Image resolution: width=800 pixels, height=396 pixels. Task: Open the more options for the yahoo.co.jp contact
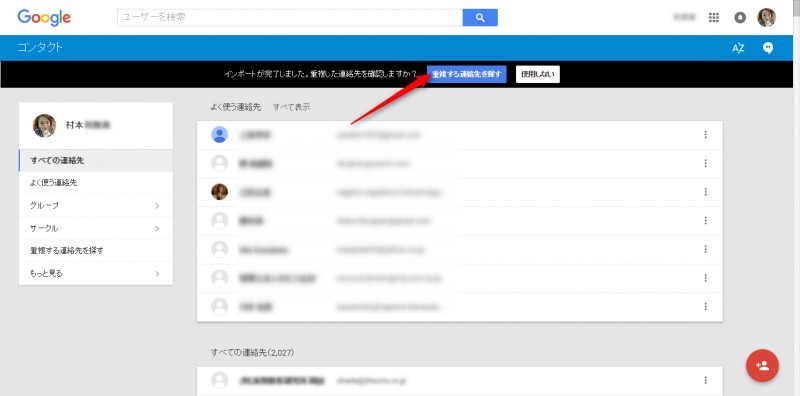click(x=705, y=249)
